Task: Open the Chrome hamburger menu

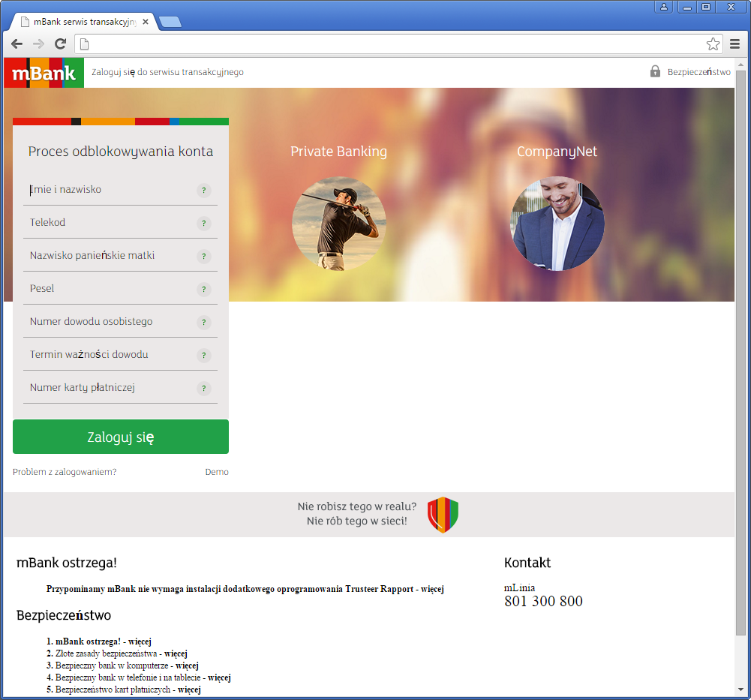Action: pyautogui.click(x=734, y=44)
